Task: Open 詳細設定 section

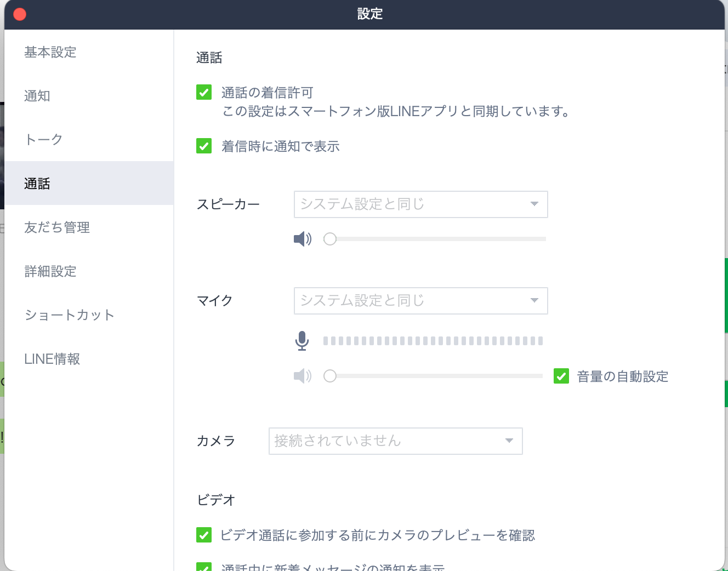Action: 50,271
